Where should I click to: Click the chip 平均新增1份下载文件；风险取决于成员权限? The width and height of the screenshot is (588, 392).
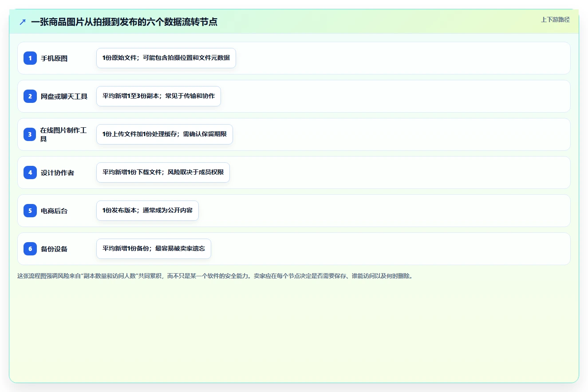click(163, 172)
